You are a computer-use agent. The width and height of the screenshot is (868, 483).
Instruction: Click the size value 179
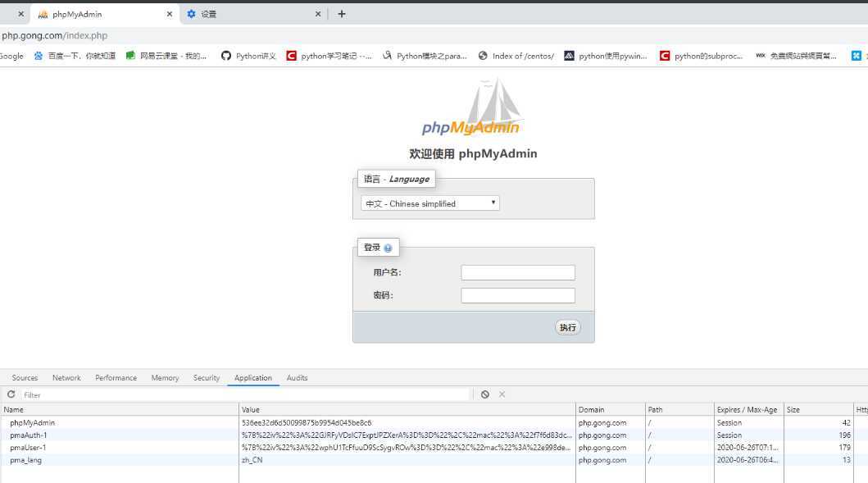click(844, 448)
